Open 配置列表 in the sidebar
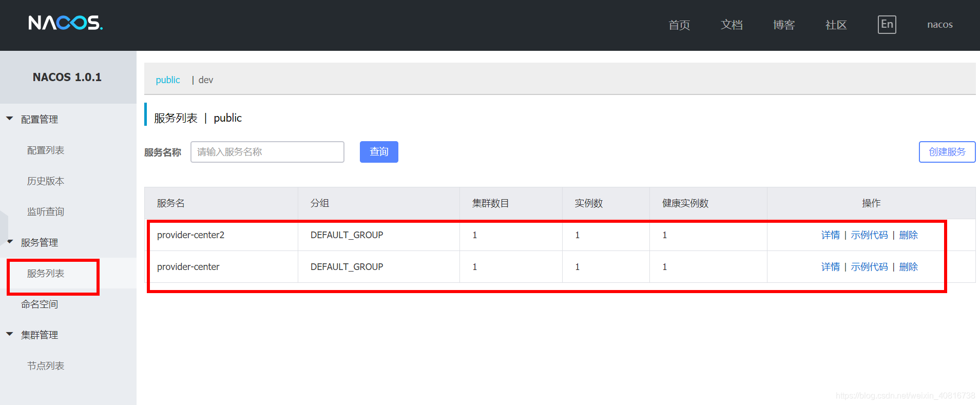 point(46,150)
